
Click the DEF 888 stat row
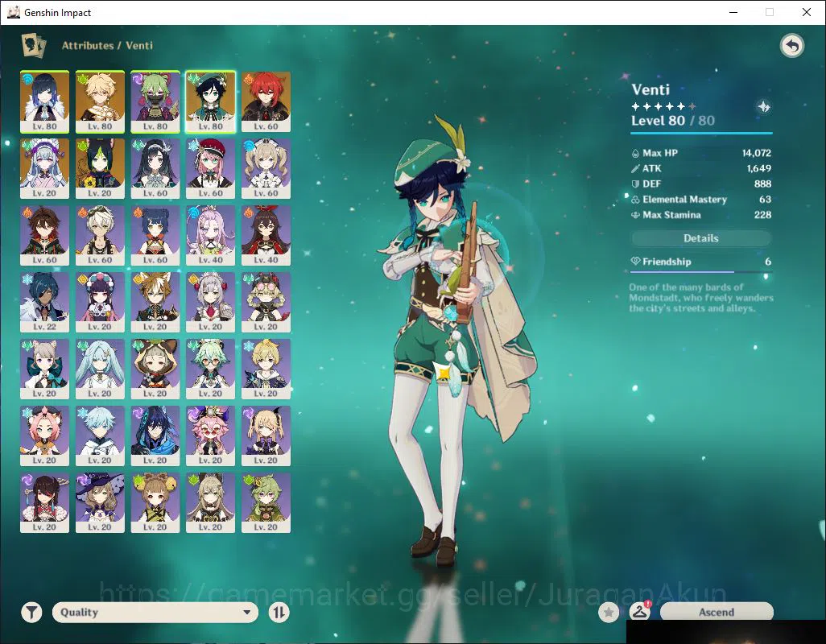point(701,184)
